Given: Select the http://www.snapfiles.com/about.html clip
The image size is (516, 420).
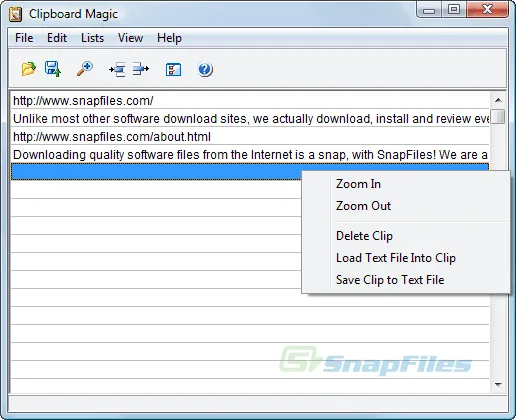Looking at the screenshot, I should (250, 137).
